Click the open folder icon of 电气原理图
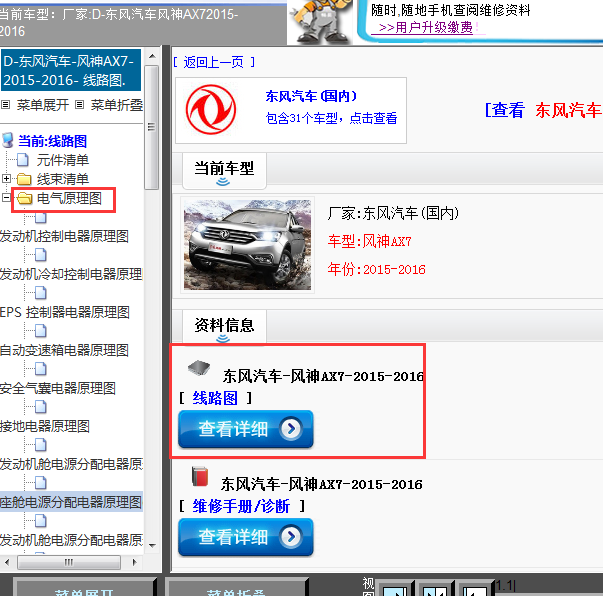 click(x=24, y=198)
